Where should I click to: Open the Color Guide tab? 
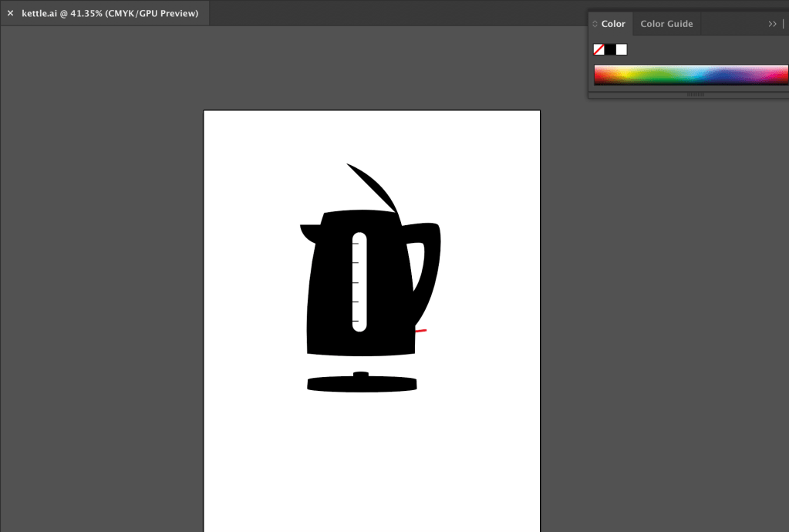(666, 24)
